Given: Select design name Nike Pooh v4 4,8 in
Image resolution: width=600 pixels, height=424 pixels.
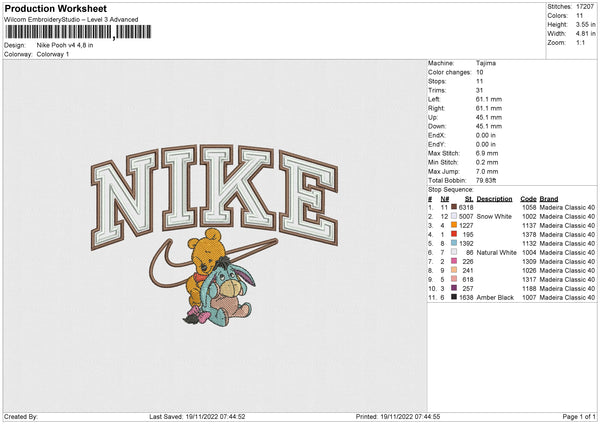Looking at the screenshot, I should point(65,45).
